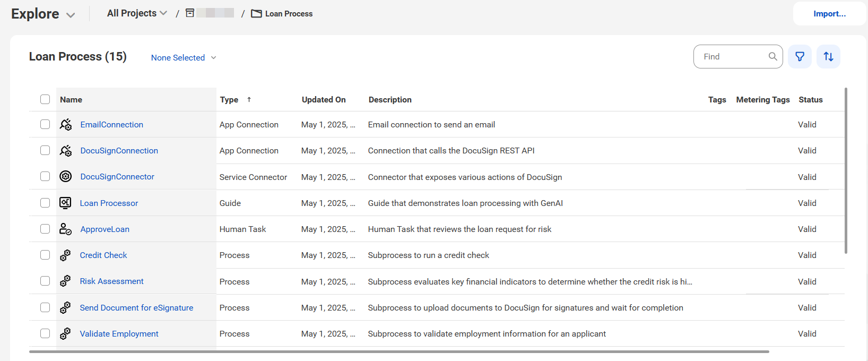Check the ApproveLoan row checkbox
The image size is (868, 361).
(45, 229)
